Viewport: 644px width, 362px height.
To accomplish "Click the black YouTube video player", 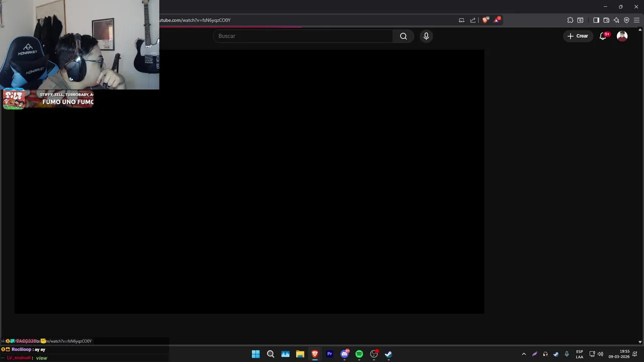I will 249,182.
